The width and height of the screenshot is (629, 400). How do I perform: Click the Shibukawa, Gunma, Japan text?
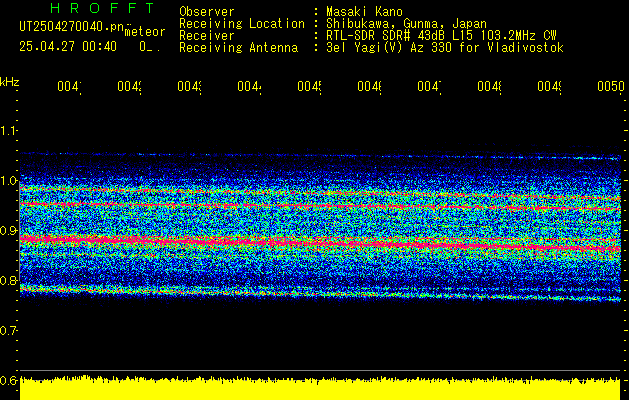[406, 24]
